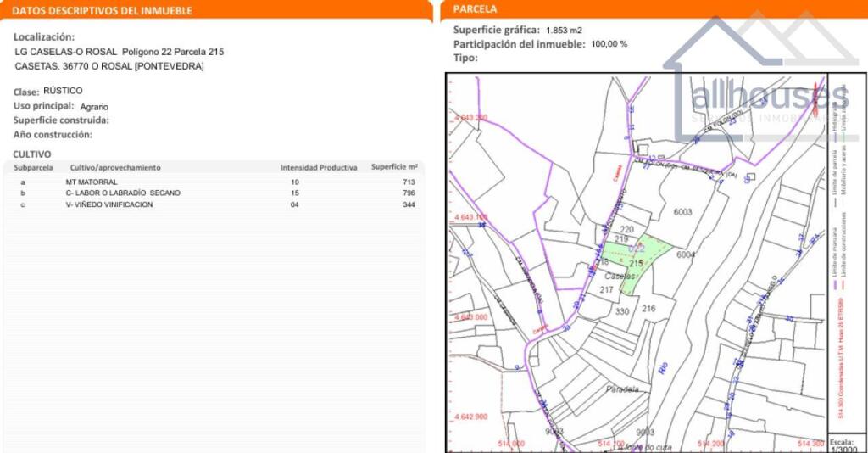868x453 pixels.
Task: Click the orange 'PARCELA' section header
Action: click(475, 8)
